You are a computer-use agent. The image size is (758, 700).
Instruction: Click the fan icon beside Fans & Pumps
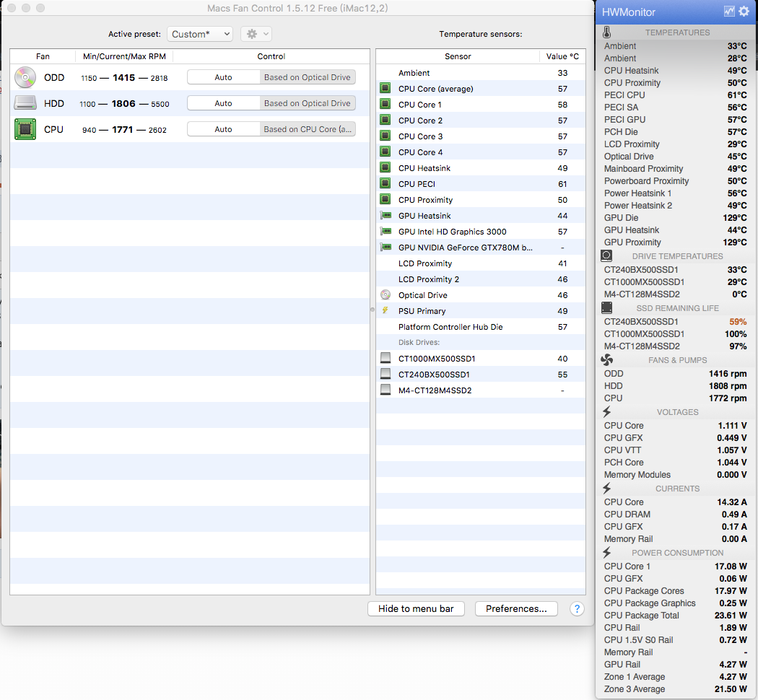606,360
